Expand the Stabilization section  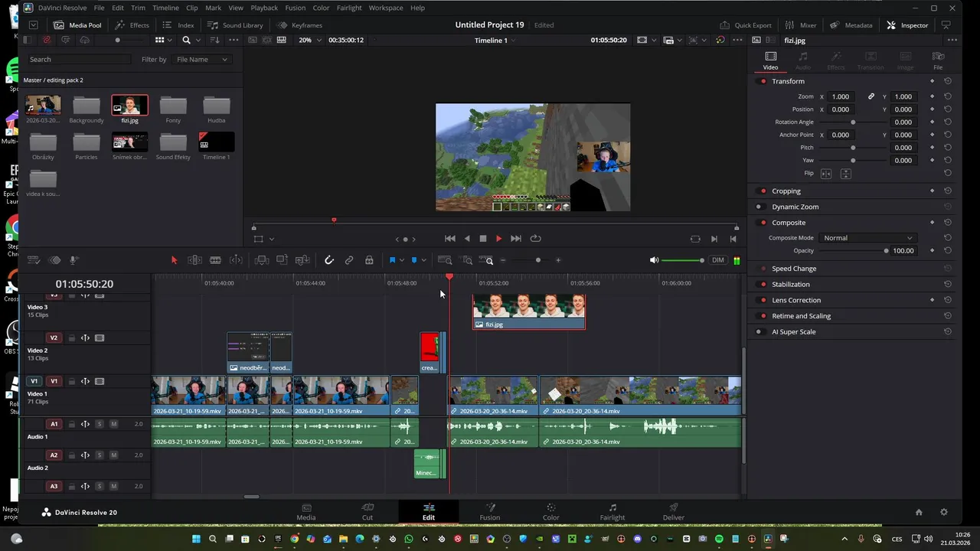click(x=791, y=285)
